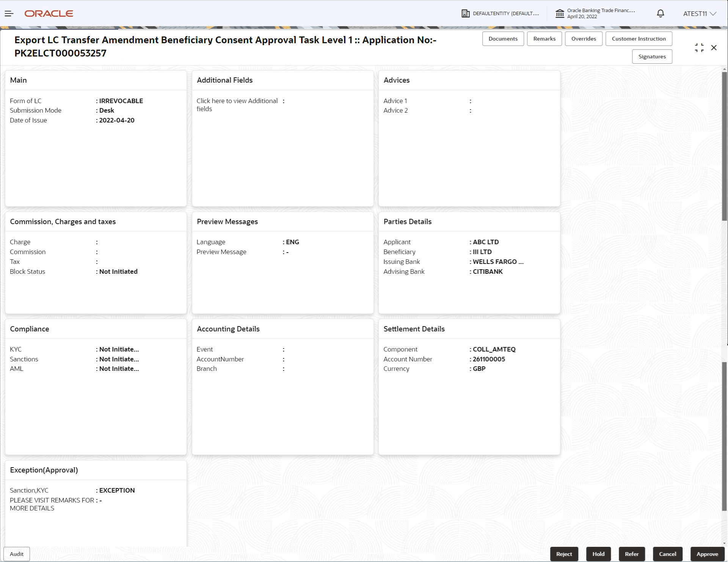Open Customer Instruction
The width and height of the screenshot is (728, 562).
(x=639, y=38)
